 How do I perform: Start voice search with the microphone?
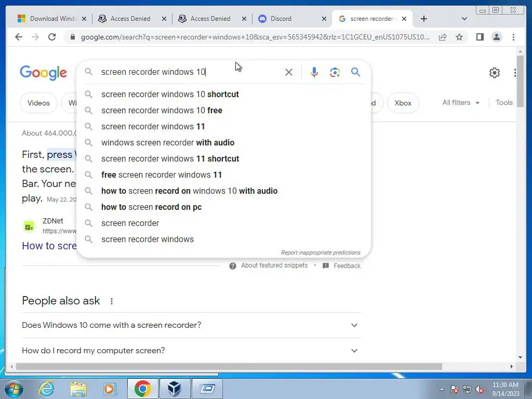coord(314,72)
